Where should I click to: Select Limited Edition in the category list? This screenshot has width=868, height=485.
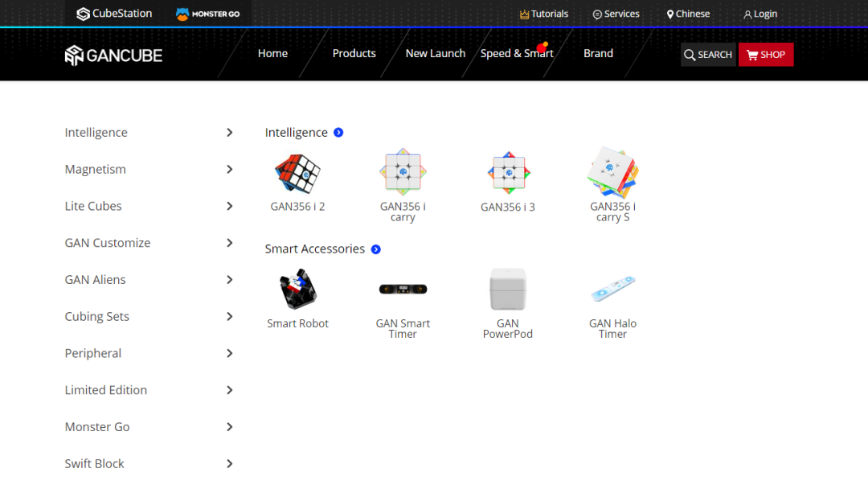(106, 390)
